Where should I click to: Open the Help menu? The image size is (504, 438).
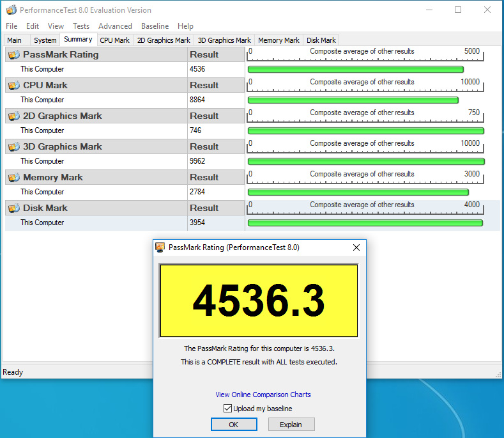point(185,26)
